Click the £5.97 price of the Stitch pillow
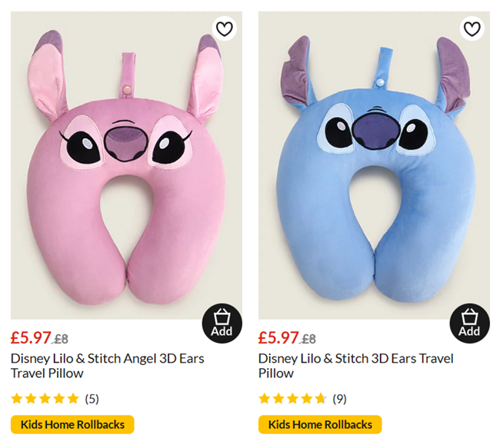The width and height of the screenshot is (500, 448). tap(278, 337)
